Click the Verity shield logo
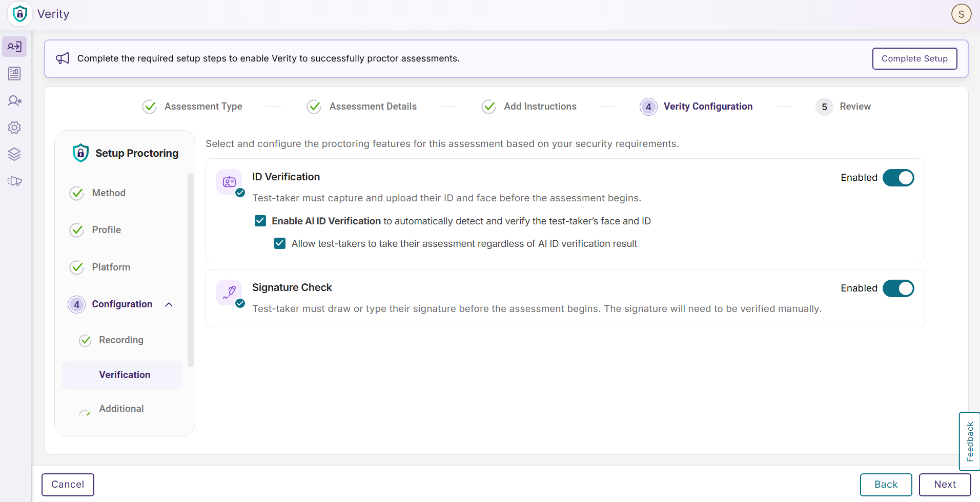980x502 pixels. (x=20, y=14)
